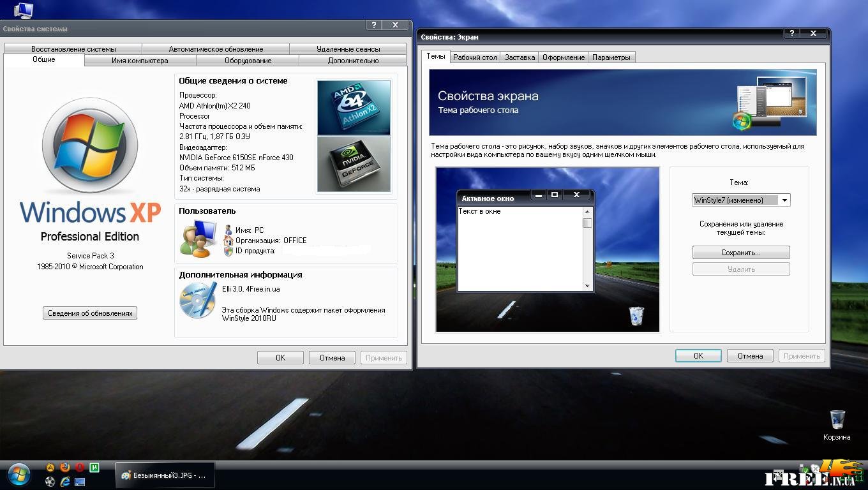The height and width of the screenshot is (490, 868).
Task: Open the Windows Start orb
Action: pos(19,475)
